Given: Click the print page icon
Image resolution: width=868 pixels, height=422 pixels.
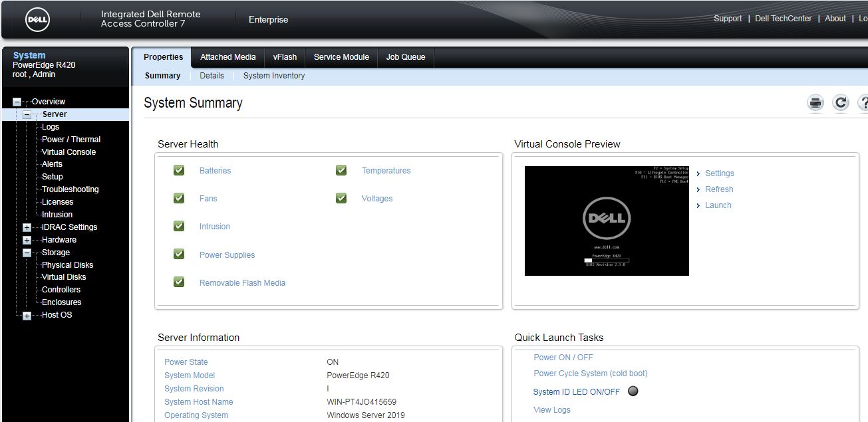Looking at the screenshot, I should (x=815, y=103).
